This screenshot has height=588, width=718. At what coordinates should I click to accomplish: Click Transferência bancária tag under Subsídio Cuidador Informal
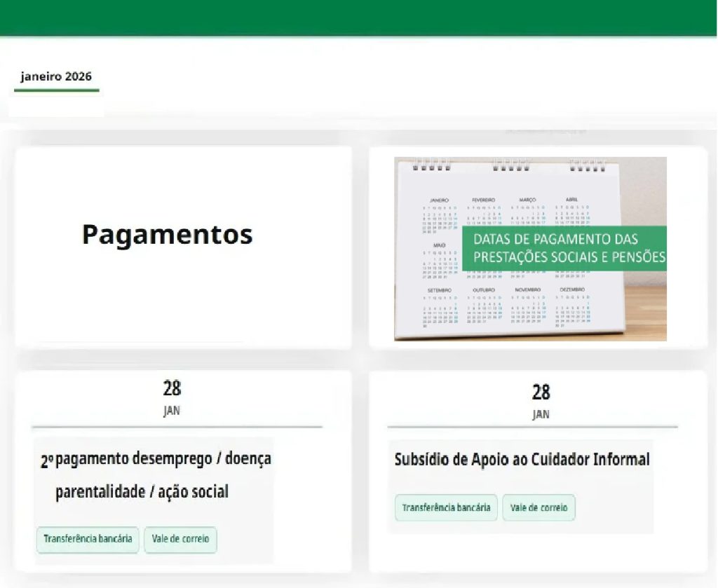coord(446,507)
